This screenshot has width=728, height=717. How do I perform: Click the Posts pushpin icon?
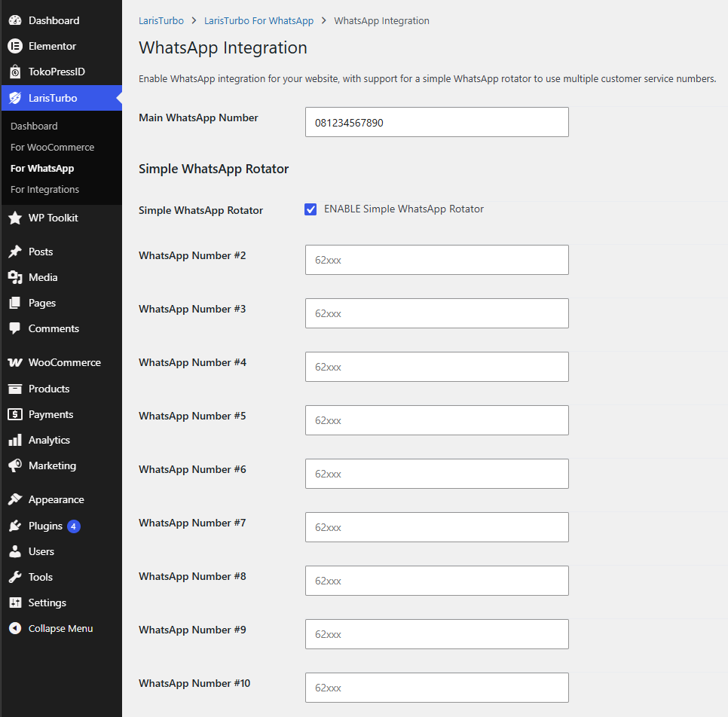click(x=15, y=252)
